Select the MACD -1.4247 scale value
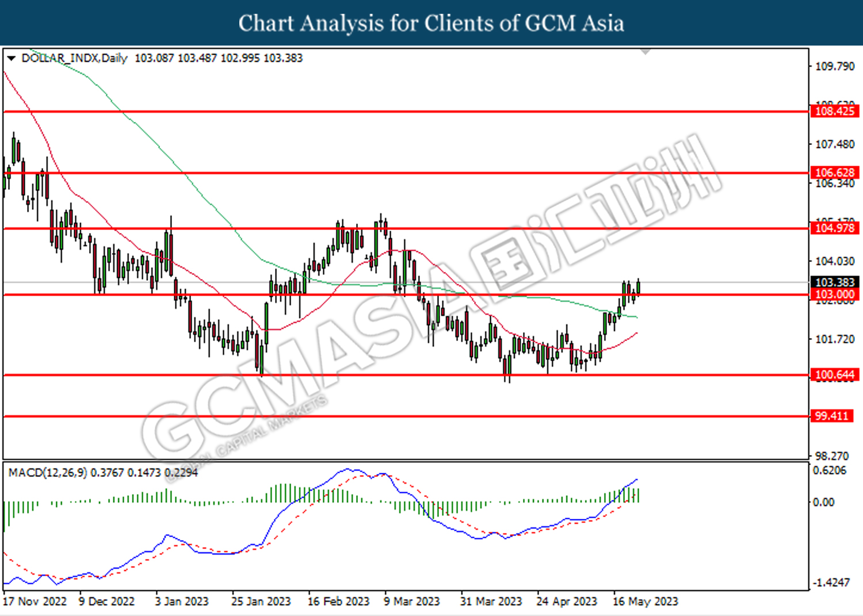This screenshot has height=616, width=863. coord(831,583)
